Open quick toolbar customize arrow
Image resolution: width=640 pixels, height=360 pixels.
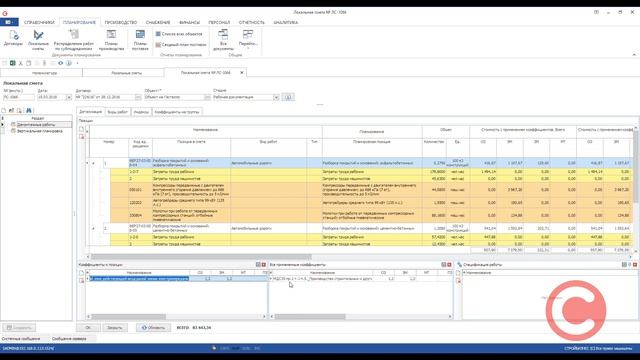click(x=77, y=63)
